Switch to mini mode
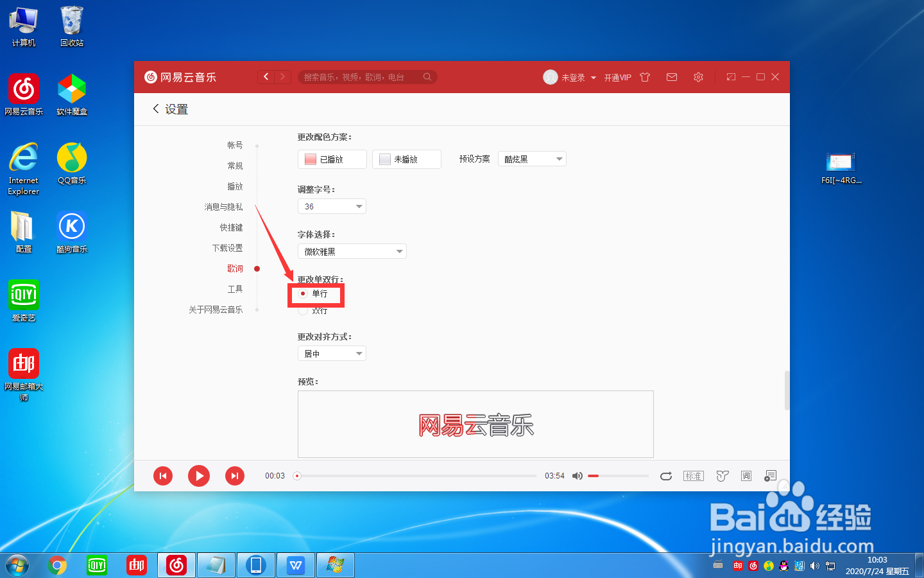 (730, 76)
